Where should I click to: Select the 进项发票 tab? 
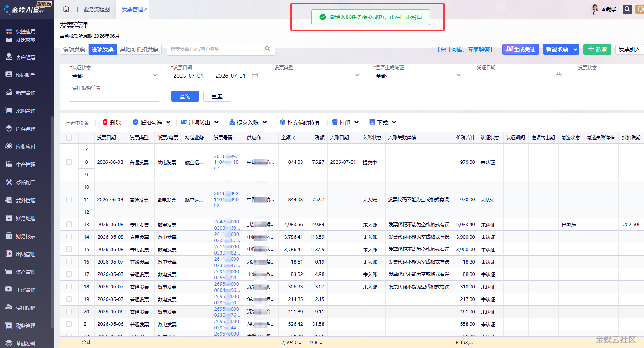[103, 49]
